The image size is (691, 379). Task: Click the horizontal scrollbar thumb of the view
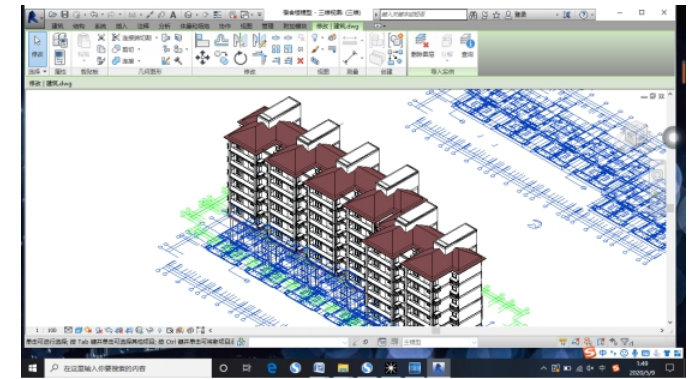click(x=435, y=330)
